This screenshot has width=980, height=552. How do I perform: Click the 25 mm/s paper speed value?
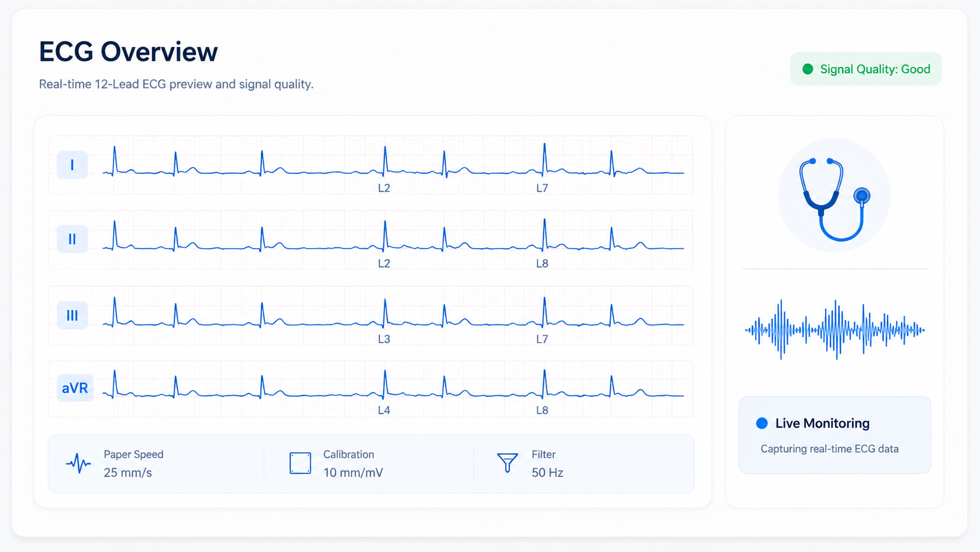coord(128,473)
